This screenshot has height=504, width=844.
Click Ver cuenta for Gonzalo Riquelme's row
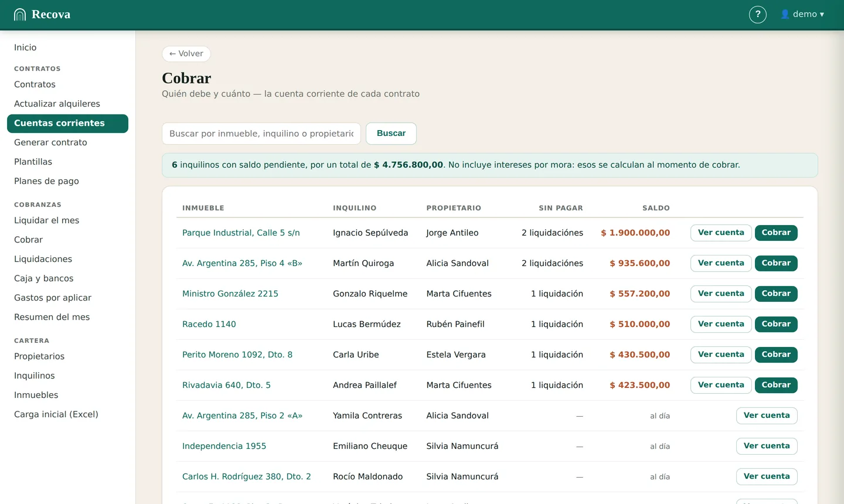(x=721, y=294)
